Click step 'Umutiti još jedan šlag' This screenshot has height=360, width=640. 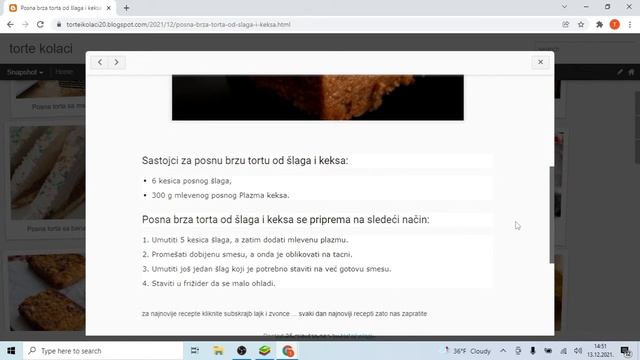[271, 269]
